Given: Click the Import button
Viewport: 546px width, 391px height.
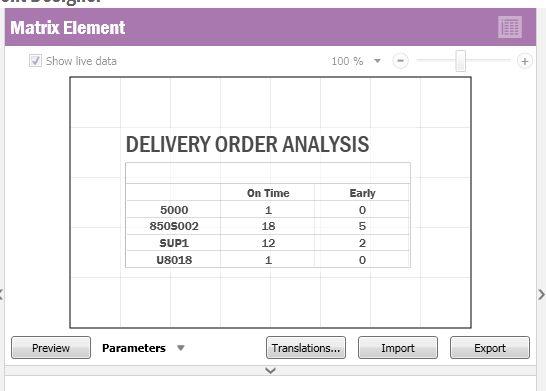Looking at the screenshot, I should (x=398, y=347).
